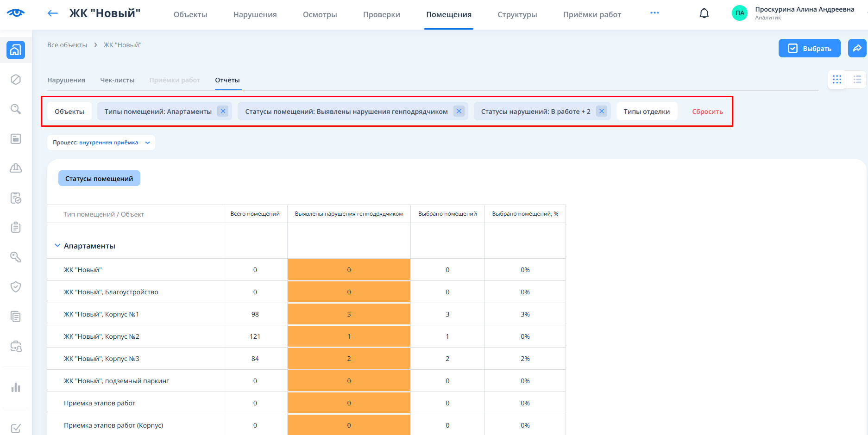This screenshot has height=435, width=868.
Task: Click the back arrow next to ЖК "Новый"
Action: (53, 13)
